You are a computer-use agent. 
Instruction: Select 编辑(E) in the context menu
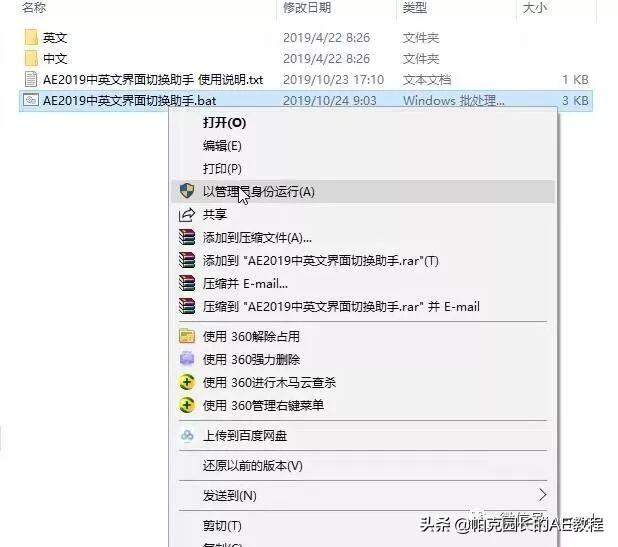(x=222, y=146)
